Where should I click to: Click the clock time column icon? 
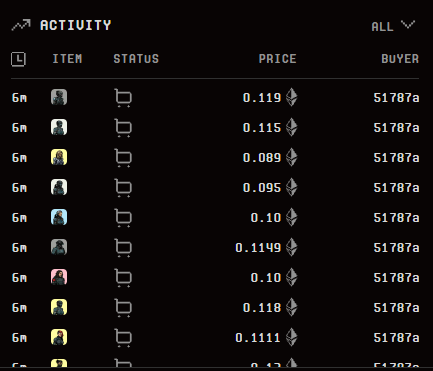tap(18, 59)
